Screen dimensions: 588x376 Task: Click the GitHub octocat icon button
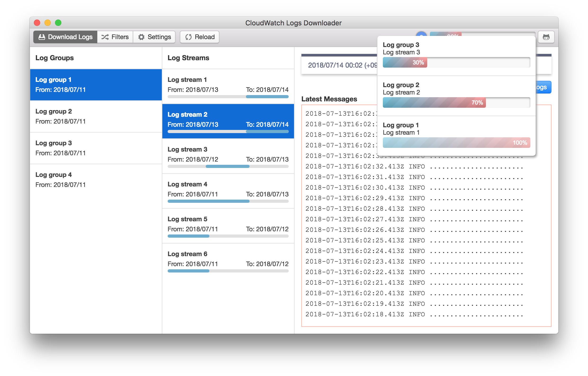coord(546,37)
